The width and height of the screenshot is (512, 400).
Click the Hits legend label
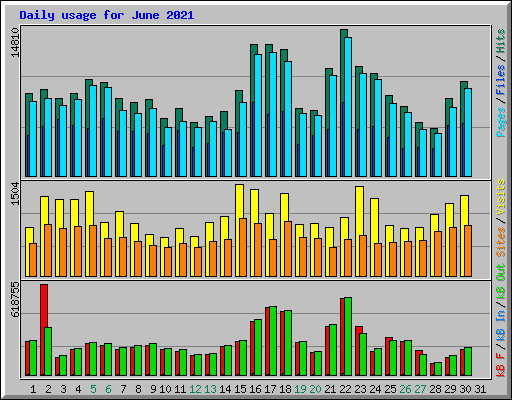(501, 41)
